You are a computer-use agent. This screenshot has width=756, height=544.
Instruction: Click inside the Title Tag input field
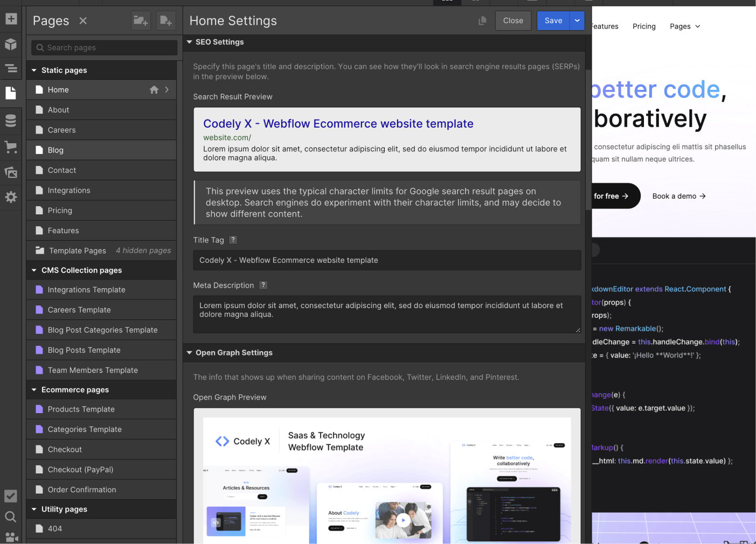coord(386,260)
